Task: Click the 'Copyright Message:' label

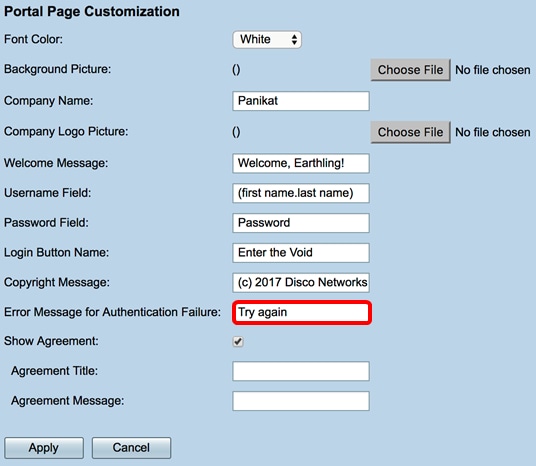Action: 57,282
